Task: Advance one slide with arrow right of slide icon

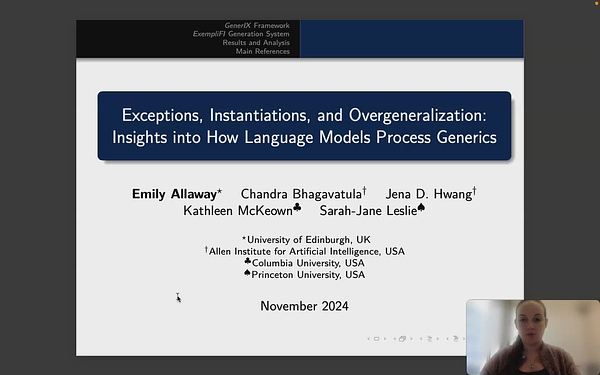Action: tap(385, 339)
